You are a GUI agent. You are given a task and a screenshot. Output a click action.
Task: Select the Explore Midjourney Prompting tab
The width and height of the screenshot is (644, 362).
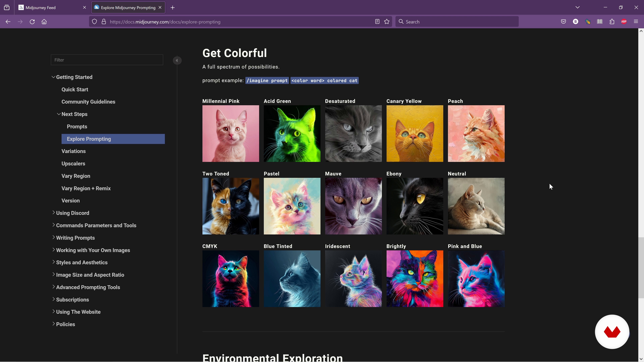pos(128,8)
